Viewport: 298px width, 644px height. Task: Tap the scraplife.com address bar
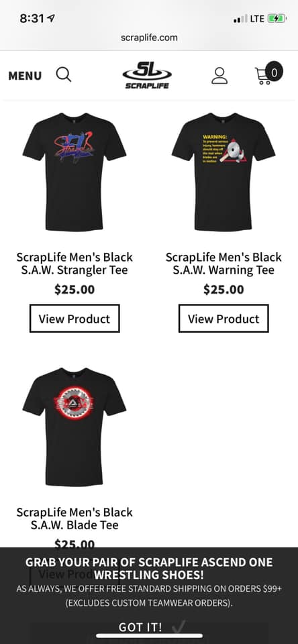(149, 38)
